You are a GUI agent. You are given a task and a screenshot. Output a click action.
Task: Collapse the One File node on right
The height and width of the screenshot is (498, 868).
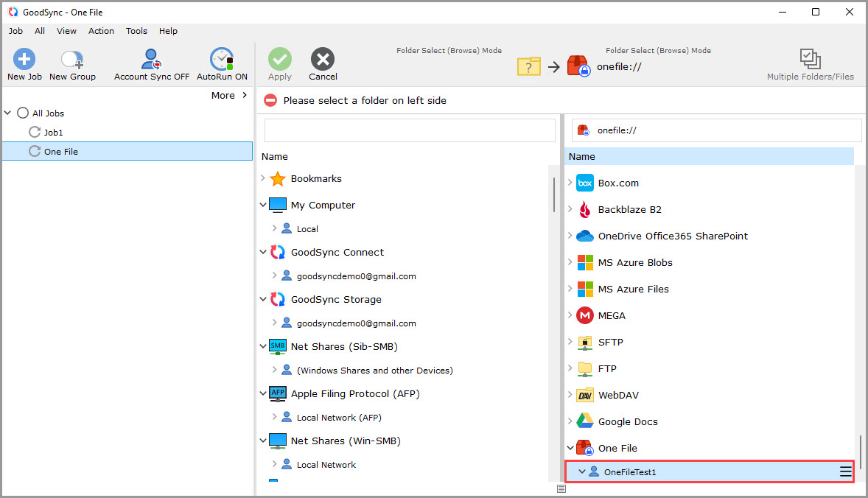click(x=570, y=448)
